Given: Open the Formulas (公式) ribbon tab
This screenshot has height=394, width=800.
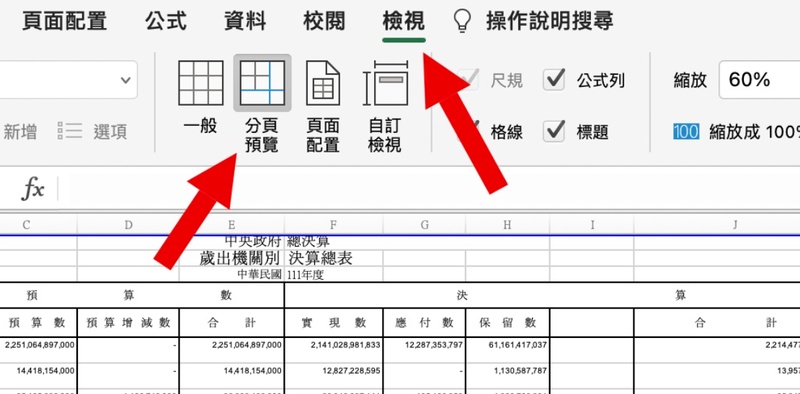Looking at the screenshot, I should 166,21.
